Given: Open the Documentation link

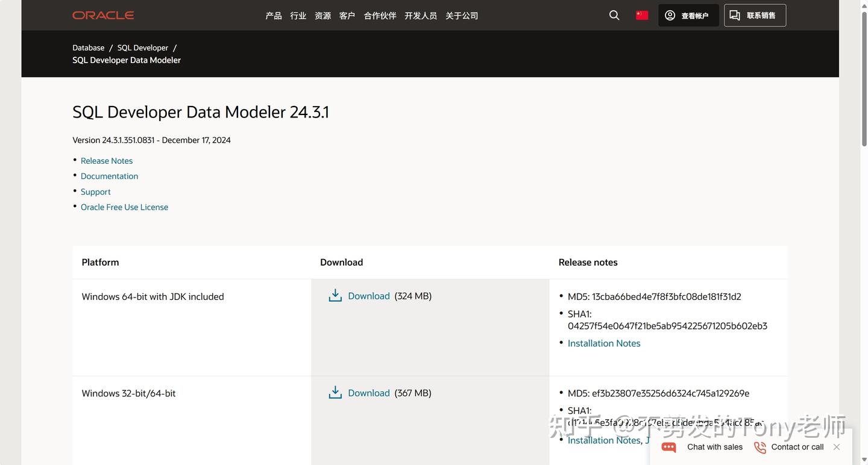Looking at the screenshot, I should pos(109,176).
